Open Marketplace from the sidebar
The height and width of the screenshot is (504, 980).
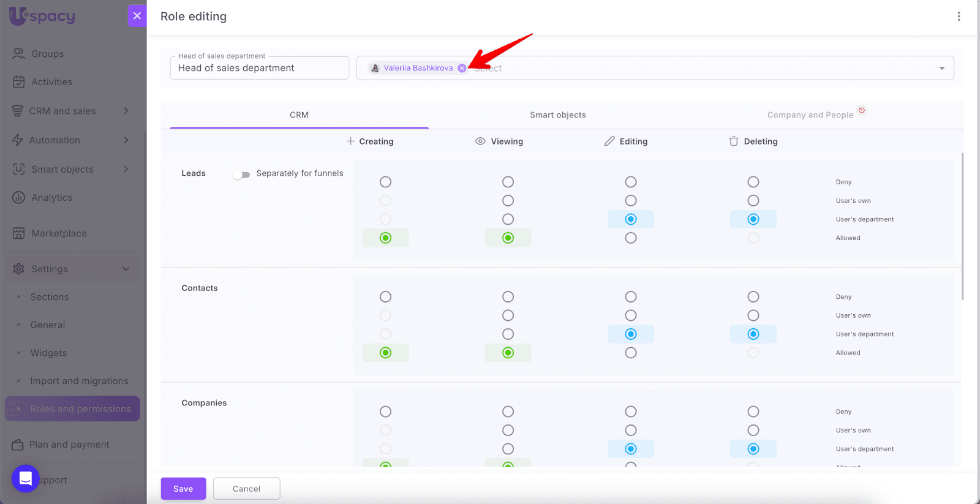(59, 233)
